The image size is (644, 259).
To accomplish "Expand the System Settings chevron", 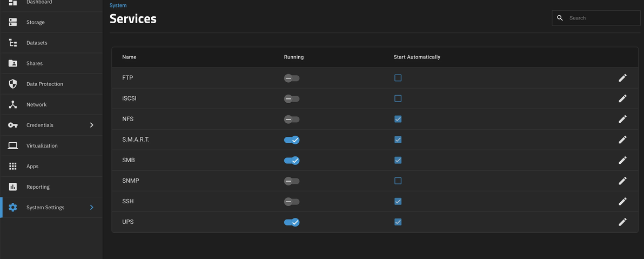I will pyautogui.click(x=91, y=207).
